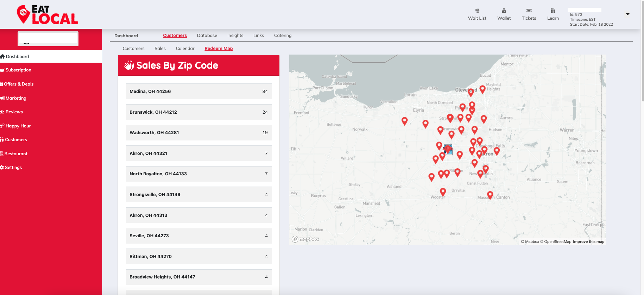Click the Mapbox logo on map
Screen dimensions: 644x295
[305, 239]
